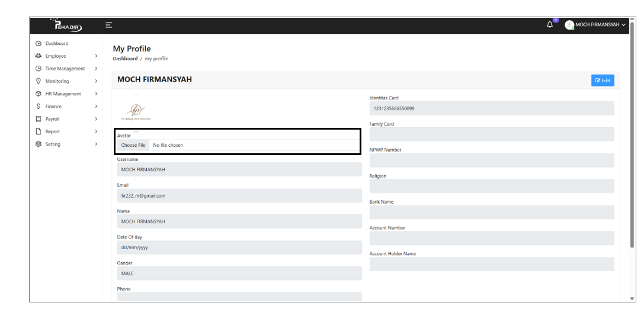Image resolution: width=644 pixels, height=319 pixels.
Task: Click the Choose File button for Avatar
Action: [x=133, y=145]
